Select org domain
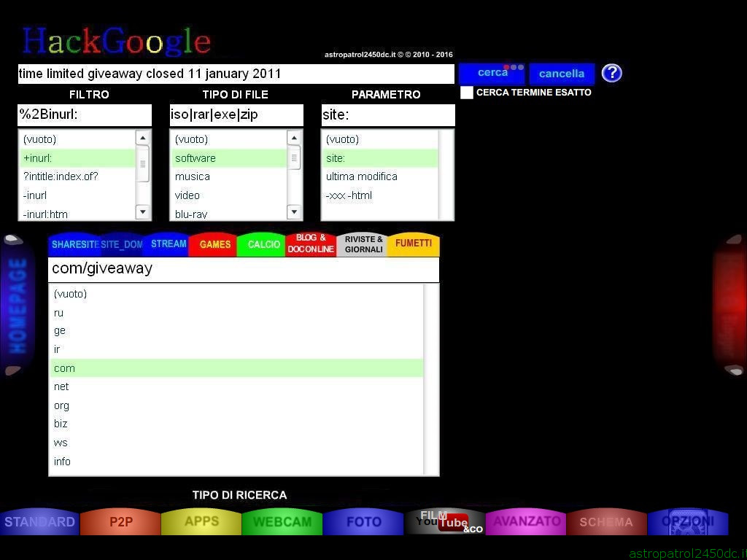The image size is (747, 560). (x=237, y=405)
